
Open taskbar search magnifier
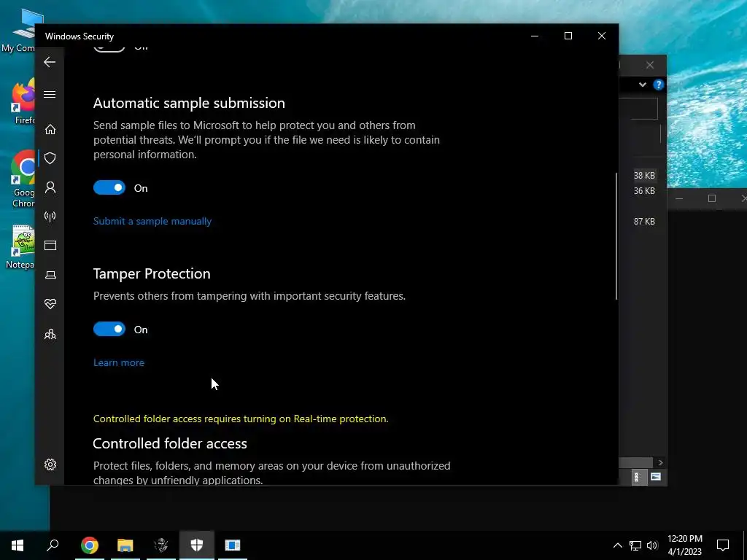(x=53, y=545)
